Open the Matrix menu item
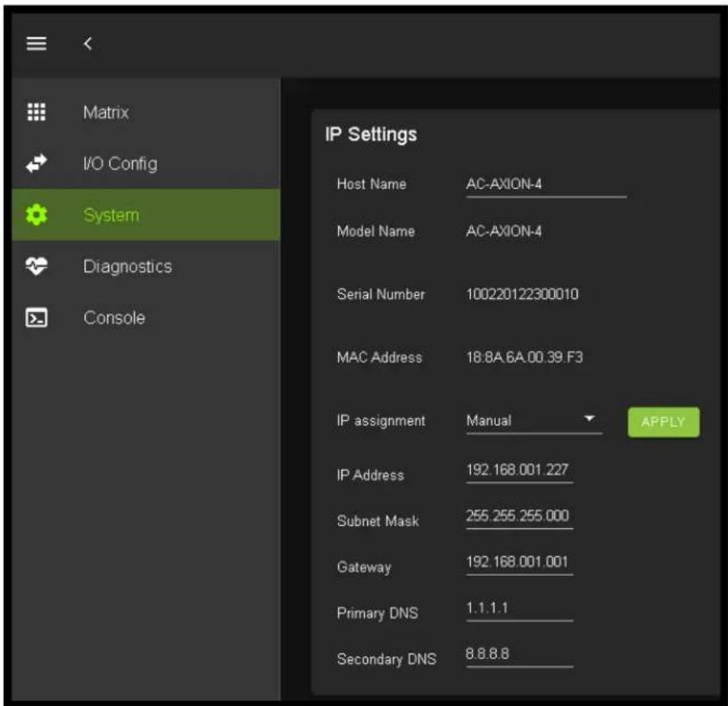Screen dimensions: 728x706 (146, 112)
